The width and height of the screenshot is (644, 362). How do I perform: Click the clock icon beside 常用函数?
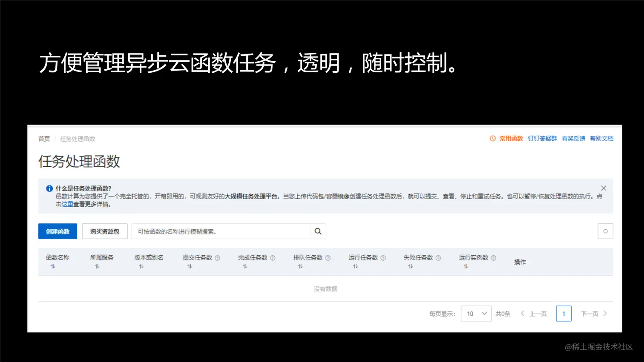[x=492, y=138]
